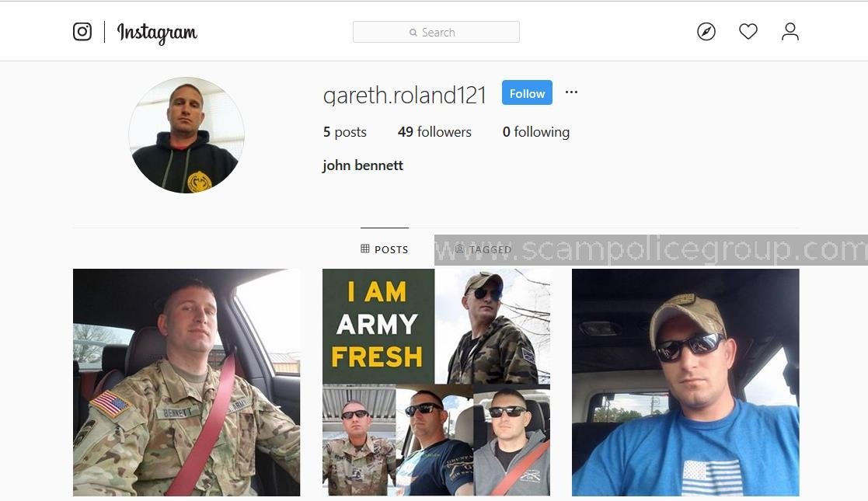Image resolution: width=868 pixels, height=501 pixels.
Task: Open the three-dot options next to Follow
Action: tap(571, 92)
